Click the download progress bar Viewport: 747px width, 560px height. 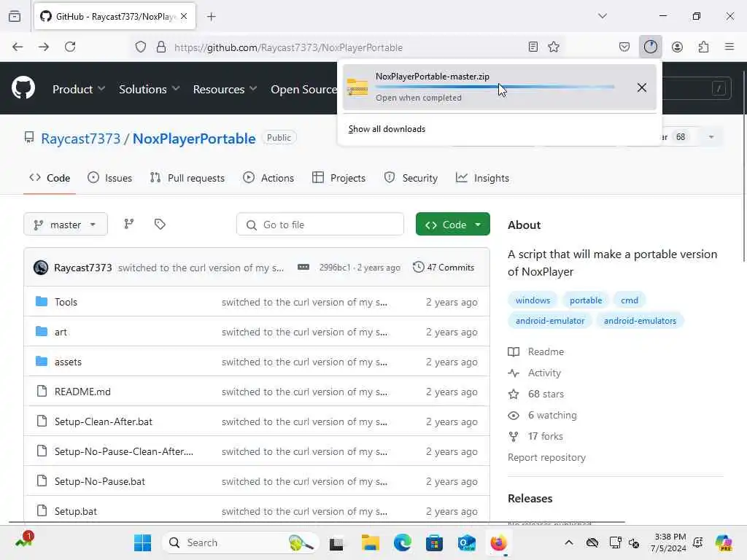point(495,87)
